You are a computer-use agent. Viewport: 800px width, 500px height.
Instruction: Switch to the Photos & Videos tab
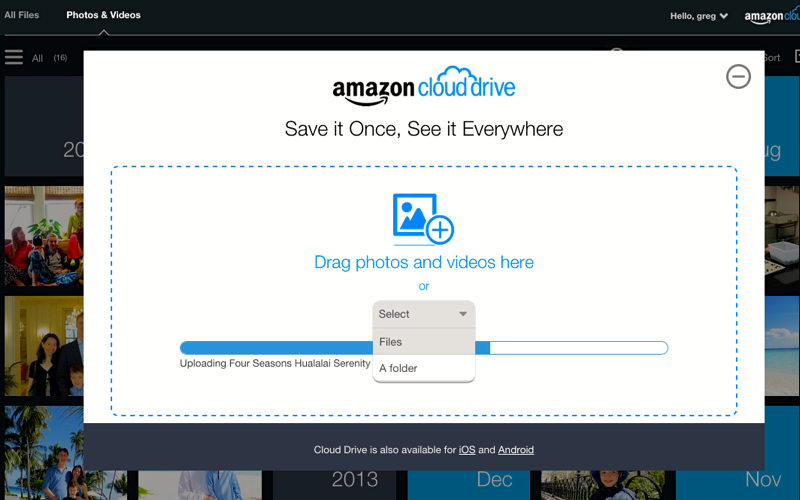tap(103, 15)
